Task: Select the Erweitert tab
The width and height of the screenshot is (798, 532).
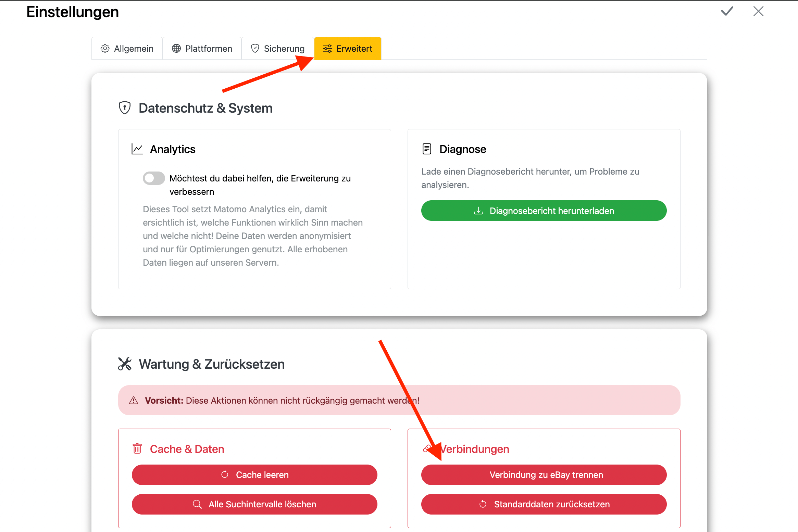Action: coord(348,49)
